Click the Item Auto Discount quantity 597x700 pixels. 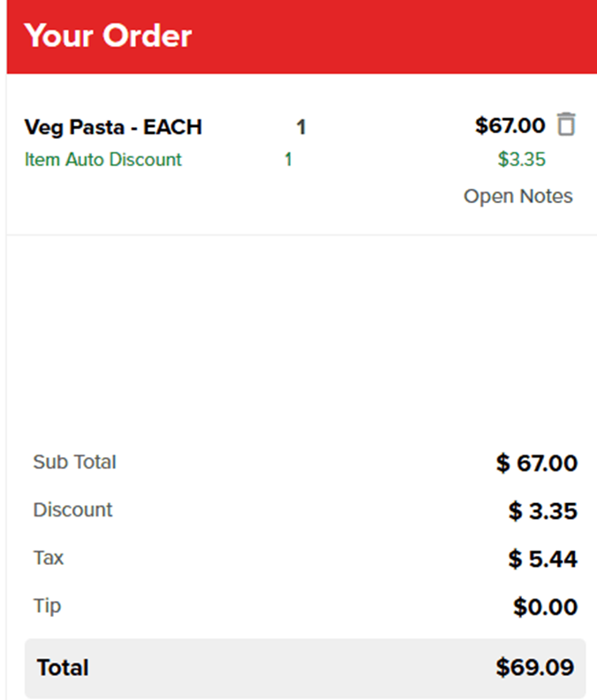[x=288, y=160]
